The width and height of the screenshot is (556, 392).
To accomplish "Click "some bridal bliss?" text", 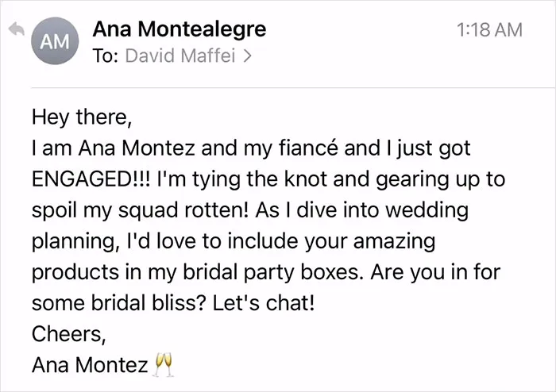I will (118, 303).
